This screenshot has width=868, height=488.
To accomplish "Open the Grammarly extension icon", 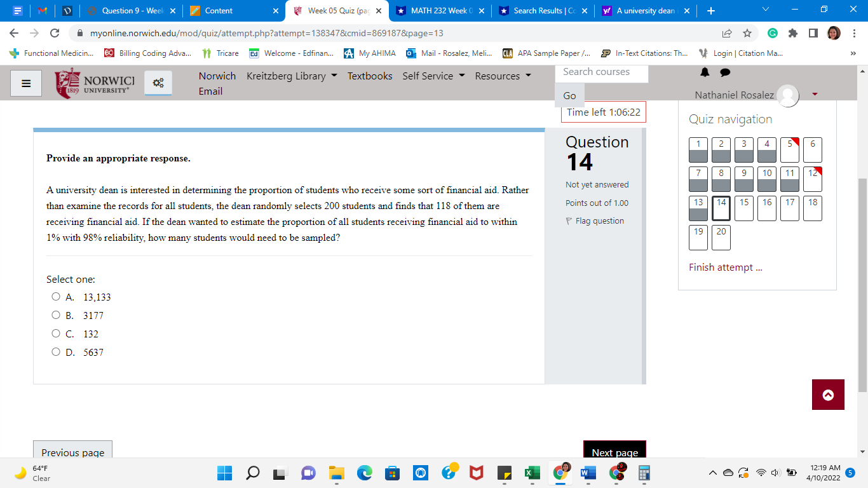I will point(771,32).
